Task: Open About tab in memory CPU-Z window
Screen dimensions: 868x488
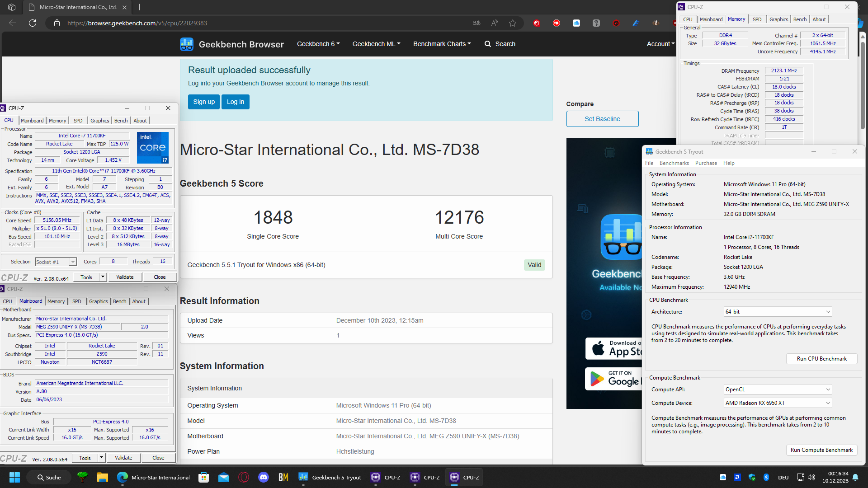Action: pyautogui.click(x=819, y=19)
